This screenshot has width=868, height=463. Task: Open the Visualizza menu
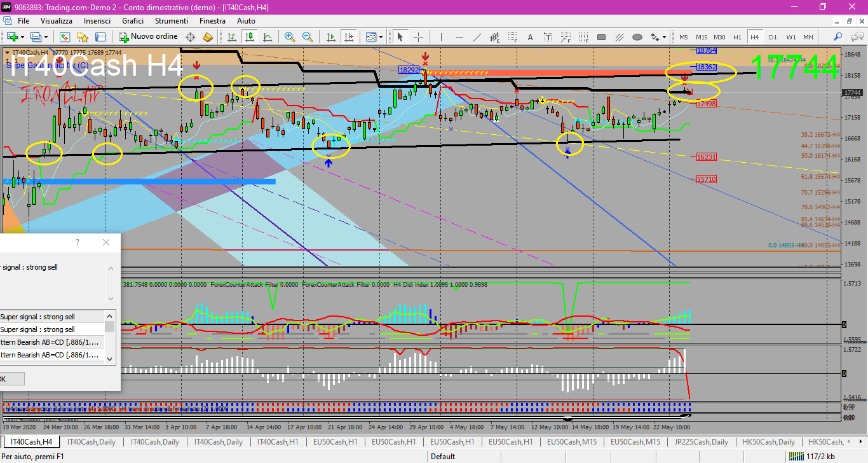pyautogui.click(x=57, y=21)
